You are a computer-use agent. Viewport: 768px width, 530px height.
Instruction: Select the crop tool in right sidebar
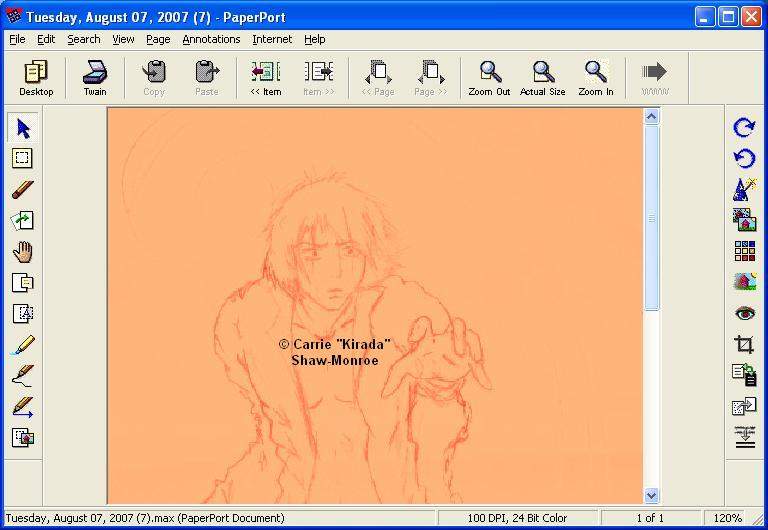coord(744,344)
